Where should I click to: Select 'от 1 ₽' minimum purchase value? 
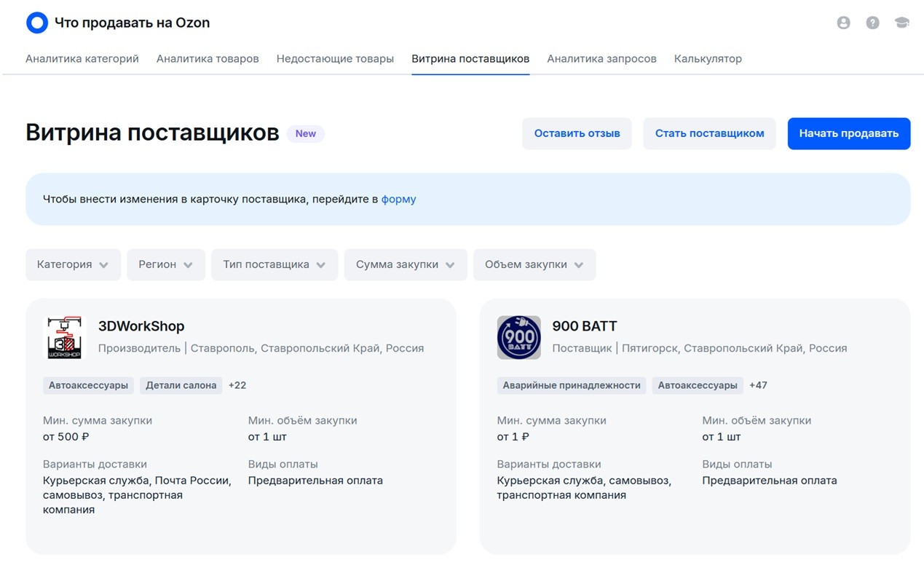coord(513,437)
